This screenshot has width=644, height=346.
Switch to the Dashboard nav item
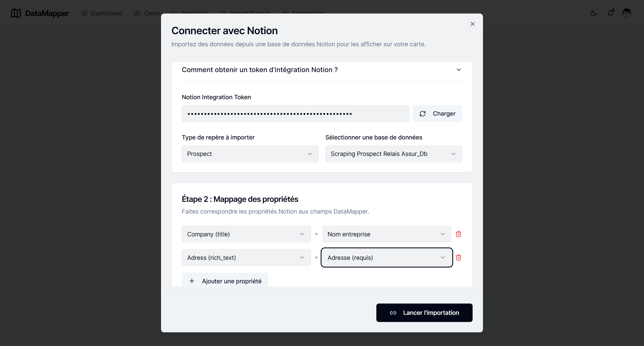106,13
